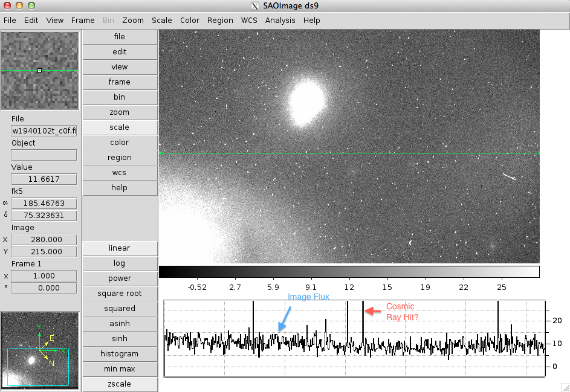Viewport: 570px width, 392px height.
Task: Click the grayscale colorbar below the image
Action: point(349,272)
